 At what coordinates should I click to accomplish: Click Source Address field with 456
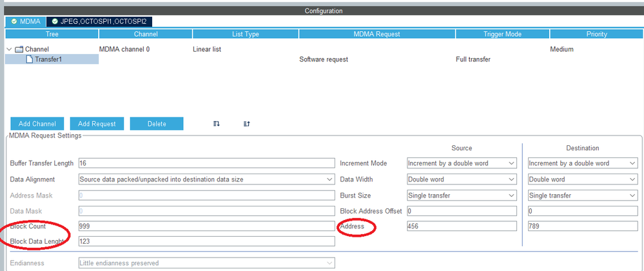(462, 226)
